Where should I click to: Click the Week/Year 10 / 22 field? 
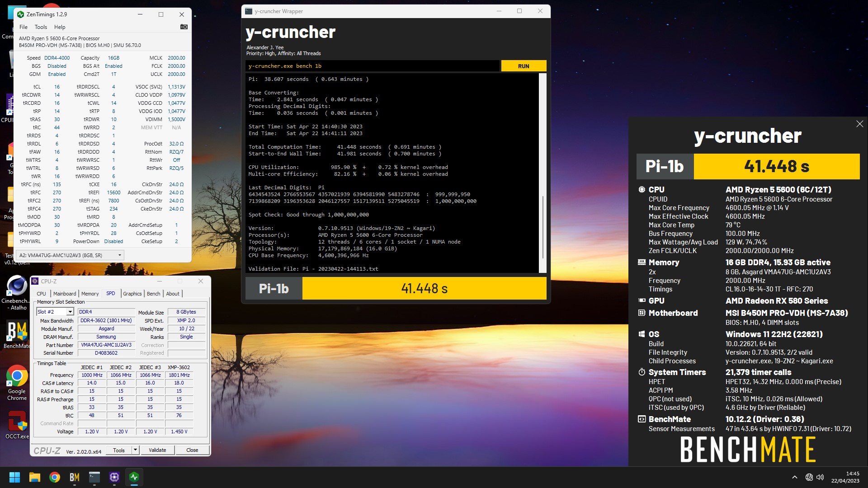[186, 328]
